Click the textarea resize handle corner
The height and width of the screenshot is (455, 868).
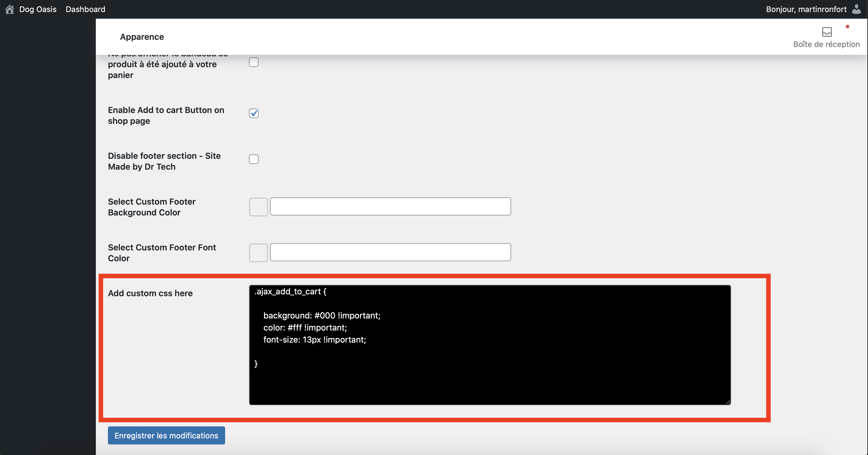(x=728, y=402)
